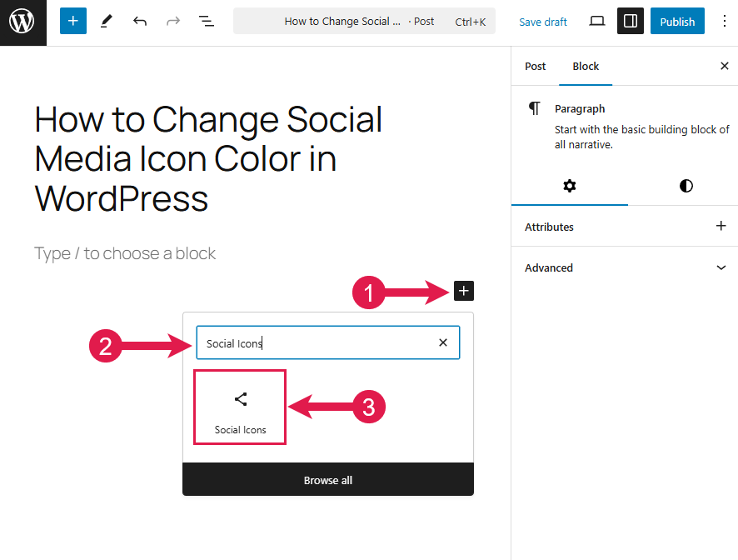Open the block Styles half-circle tab
Screen dimensions: 738x560
point(686,186)
